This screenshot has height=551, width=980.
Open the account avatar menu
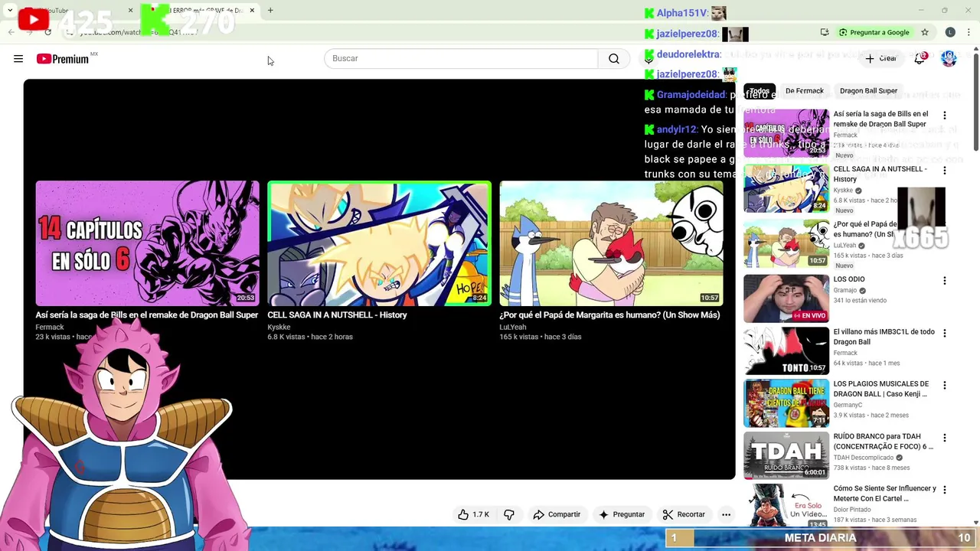click(949, 59)
